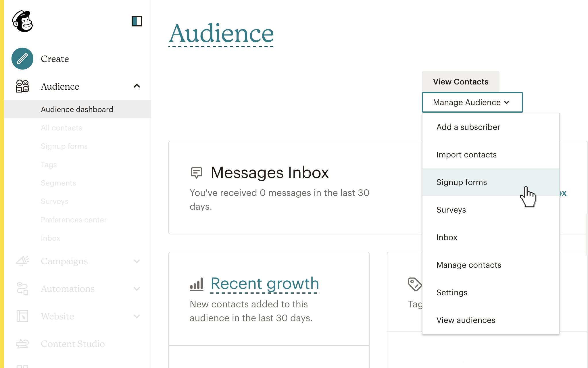This screenshot has width=588, height=368.
Task: Click the Recent growth bar chart icon
Action: [197, 284]
